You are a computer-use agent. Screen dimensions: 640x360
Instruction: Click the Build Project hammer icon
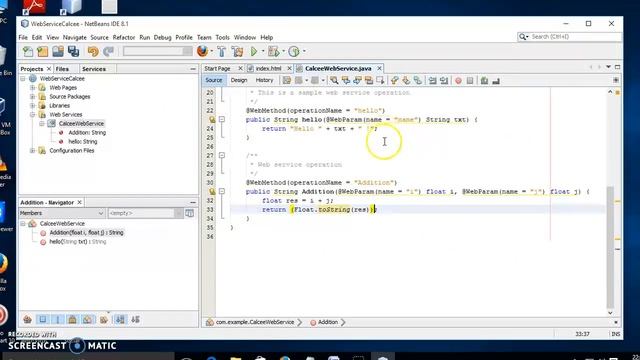pyautogui.click(x=222, y=51)
